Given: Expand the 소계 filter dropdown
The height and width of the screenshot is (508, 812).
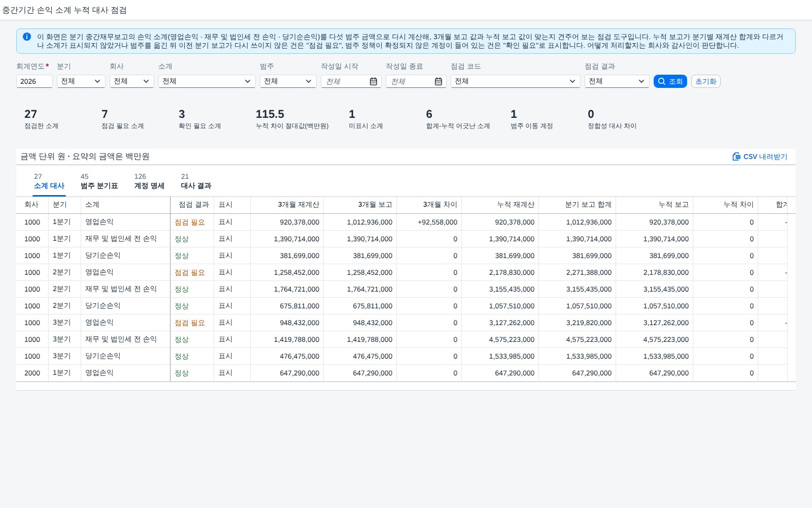Looking at the screenshot, I should [207, 81].
